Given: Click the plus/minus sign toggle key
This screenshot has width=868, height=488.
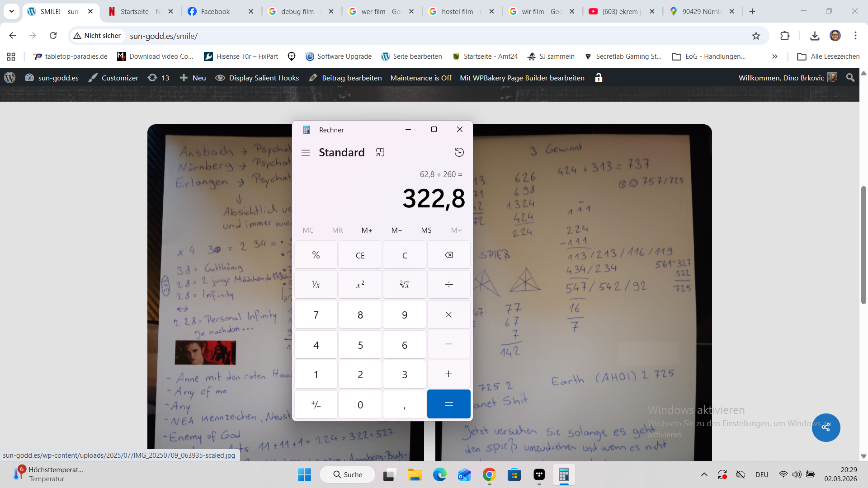Looking at the screenshot, I should click(316, 404).
